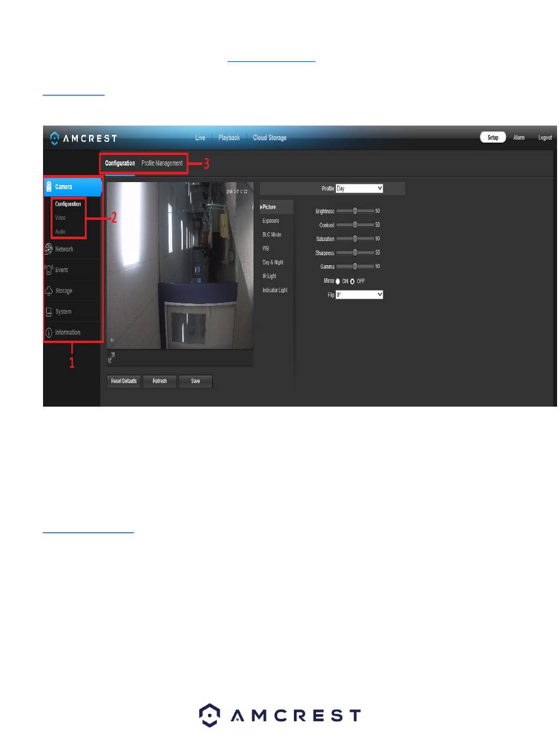560x739 pixels.
Task: Click the Gamma slider handle
Action: click(x=355, y=266)
